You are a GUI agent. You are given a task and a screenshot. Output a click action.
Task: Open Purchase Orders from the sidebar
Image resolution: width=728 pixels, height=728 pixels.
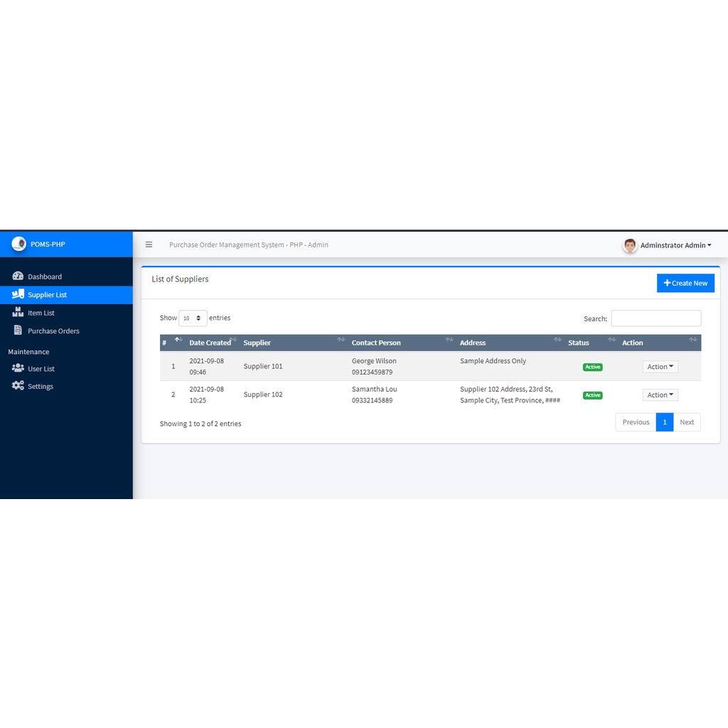point(53,331)
